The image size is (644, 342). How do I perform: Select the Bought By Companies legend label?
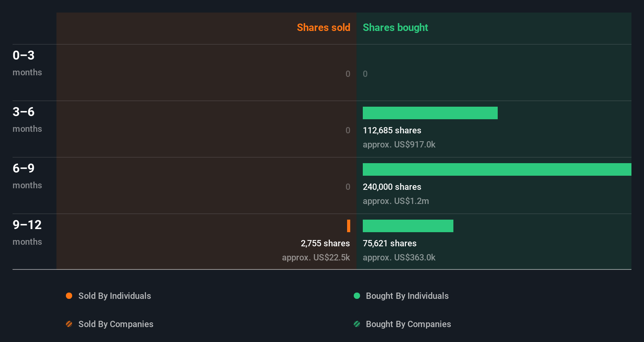(408, 324)
